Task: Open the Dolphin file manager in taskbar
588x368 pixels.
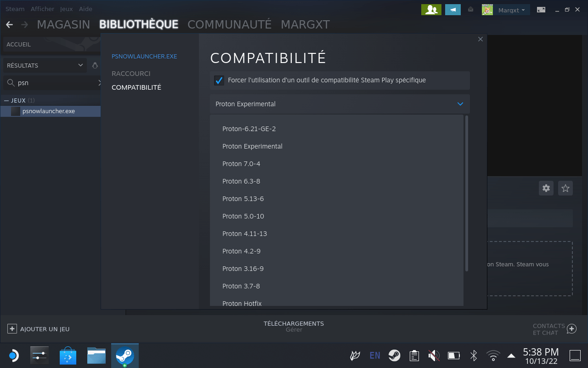Action: (96, 356)
